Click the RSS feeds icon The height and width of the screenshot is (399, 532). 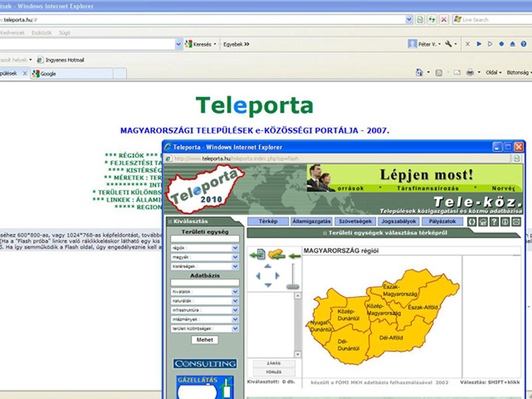(x=439, y=72)
